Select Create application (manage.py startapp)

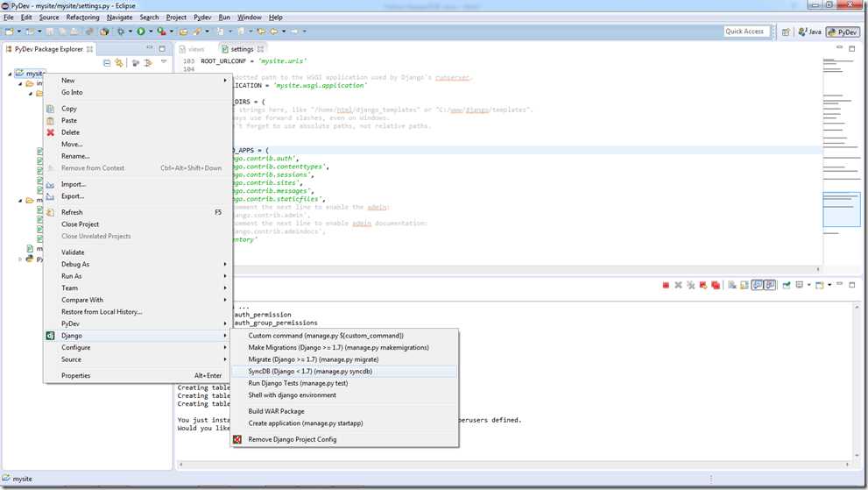point(343,423)
